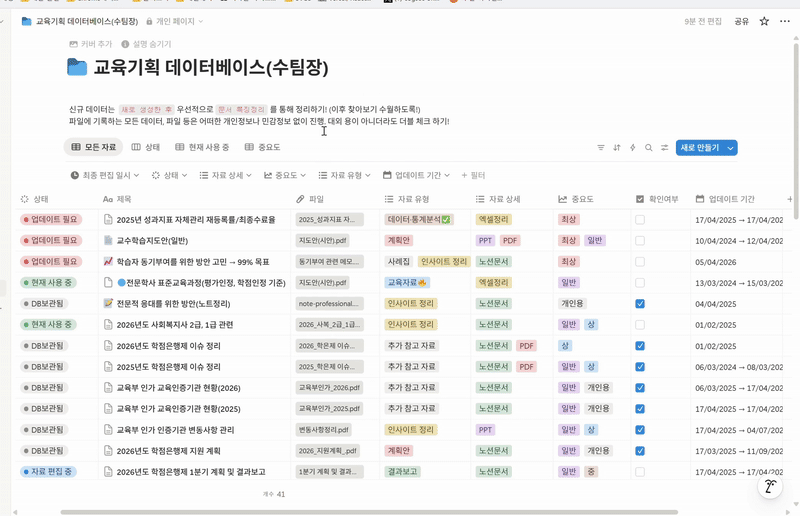The image size is (800, 516).
Task: Open the database search magnifier icon
Action: 648,148
